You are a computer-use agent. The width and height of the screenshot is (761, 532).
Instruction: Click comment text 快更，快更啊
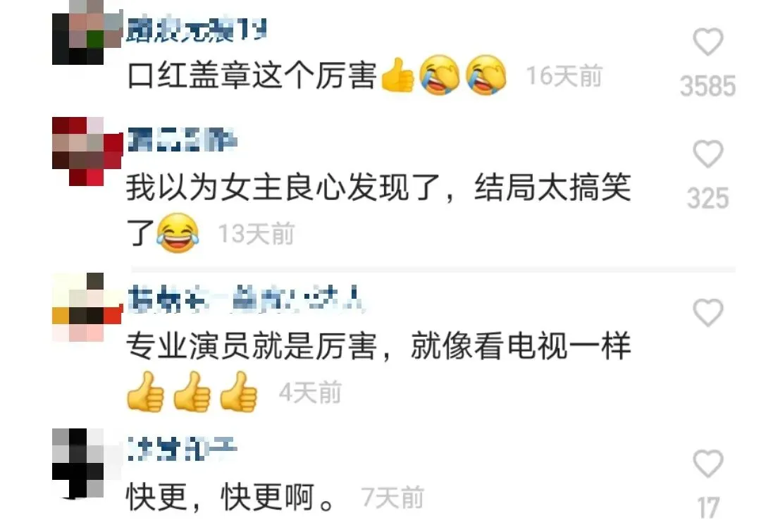(x=230, y=497)
